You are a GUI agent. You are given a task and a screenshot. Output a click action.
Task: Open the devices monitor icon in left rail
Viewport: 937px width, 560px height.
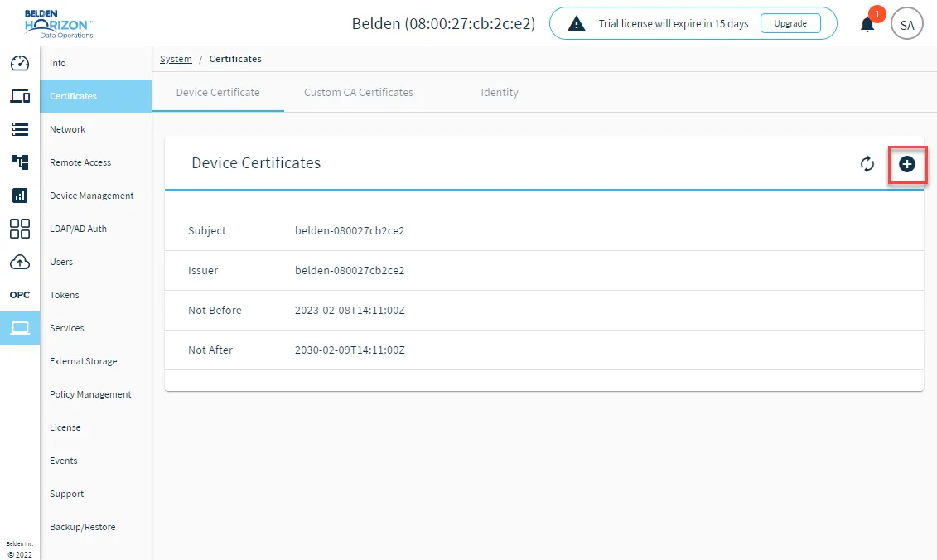click(20, 95)
